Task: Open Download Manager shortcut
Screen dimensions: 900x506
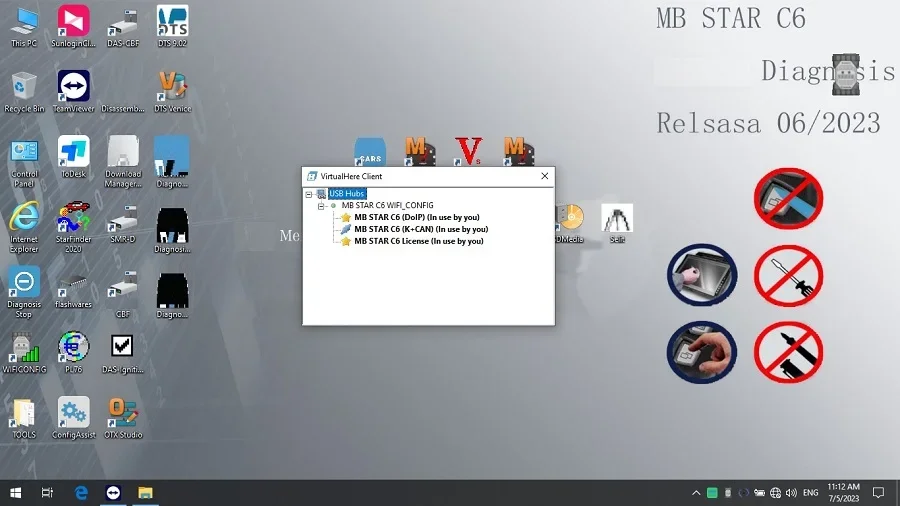Action: 123,162
